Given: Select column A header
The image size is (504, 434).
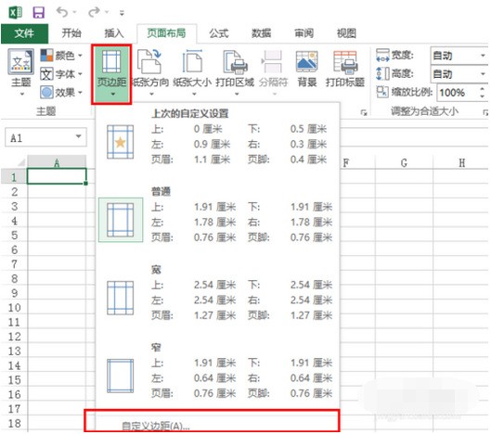Looking at the screenshot, I should click(57, 162).
